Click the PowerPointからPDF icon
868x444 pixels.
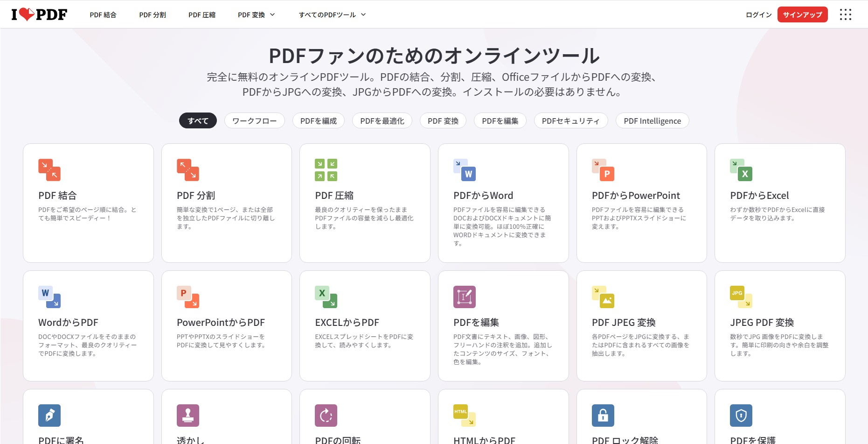click(188, 297)
